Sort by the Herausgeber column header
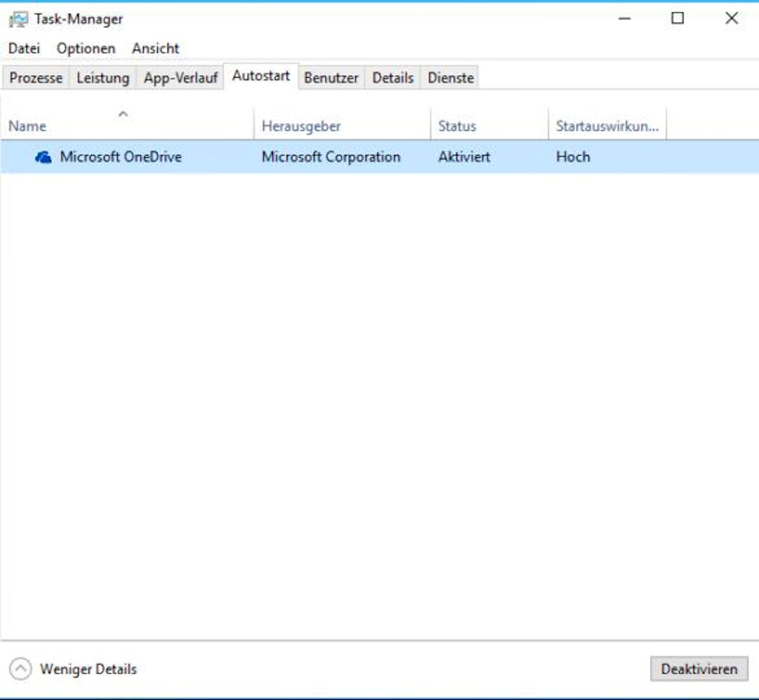 (342, 125)
